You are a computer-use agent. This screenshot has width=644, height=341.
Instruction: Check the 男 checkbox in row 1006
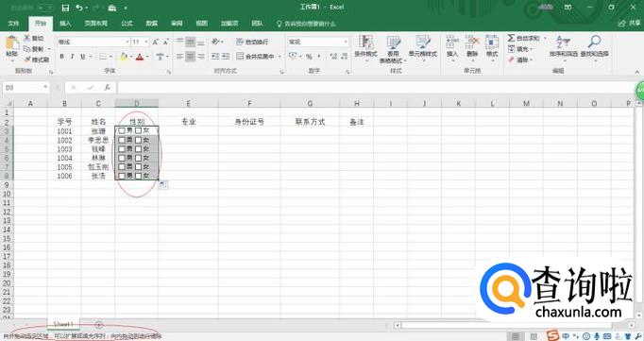click(122, 177)
